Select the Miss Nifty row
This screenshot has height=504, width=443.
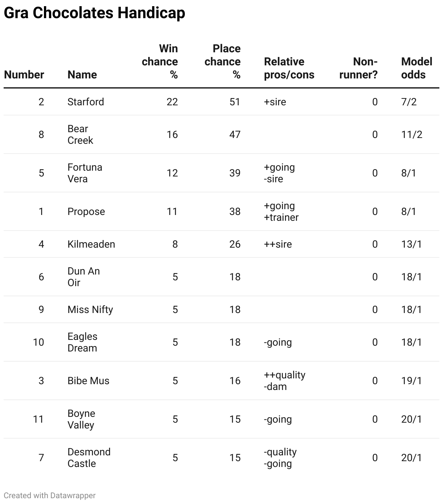pyautogui.click(x=221, y=310)
